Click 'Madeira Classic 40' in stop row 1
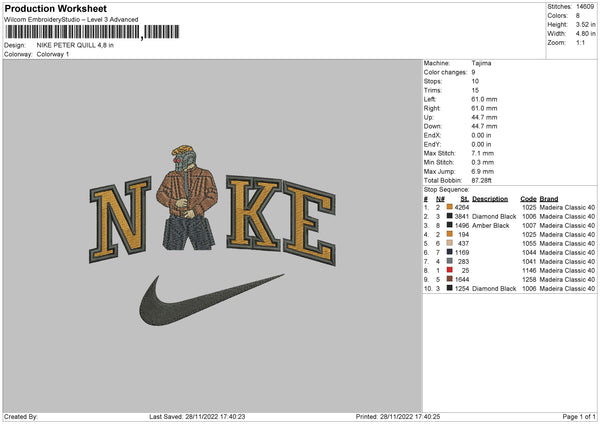This screenshot has height=424, width=600. [x=567, y=207]
